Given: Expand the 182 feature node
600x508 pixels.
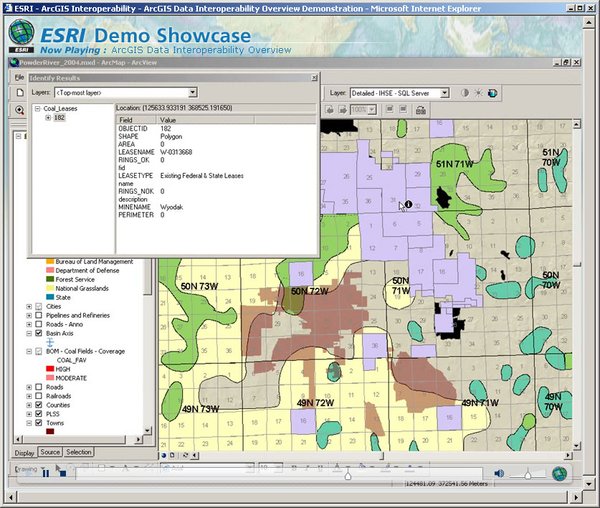Looking at the screenshot, I should [48, 118].
